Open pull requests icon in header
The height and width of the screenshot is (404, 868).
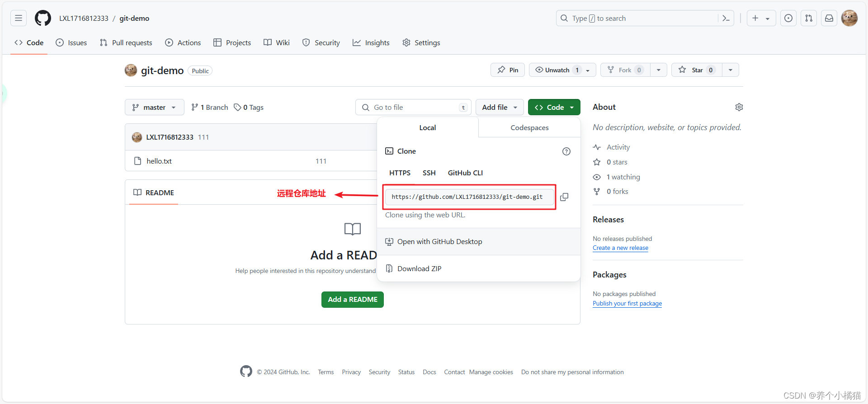[x=809, y=18]
